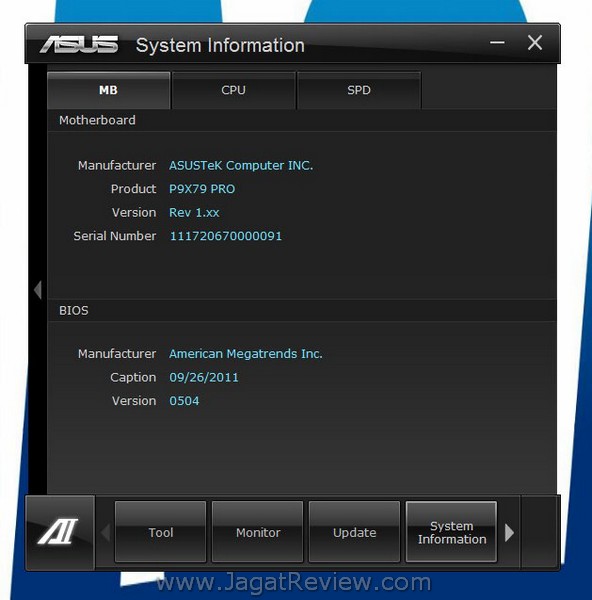Image resolution: width=592 pixels, height=600 pixels.
Task: Show previous items in the bottom toolbar
Action: 105,532
